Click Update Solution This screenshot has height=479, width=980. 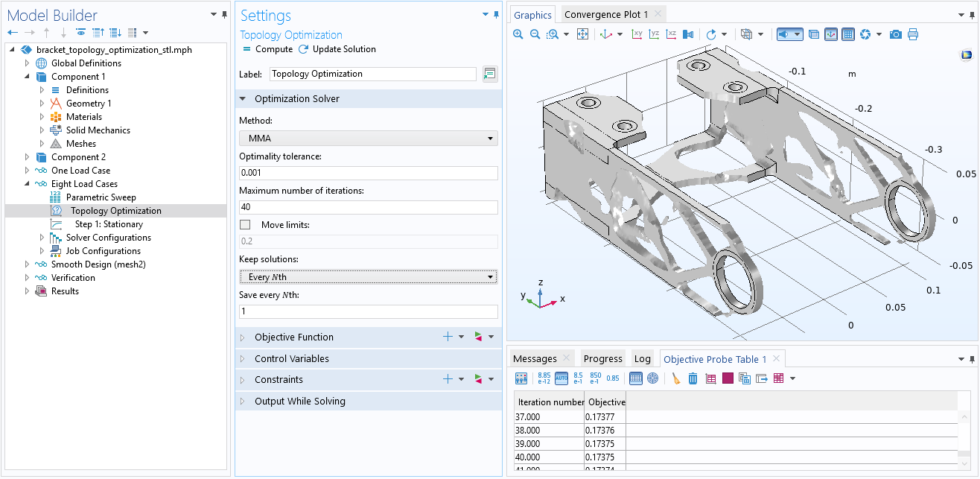point(337,49)
